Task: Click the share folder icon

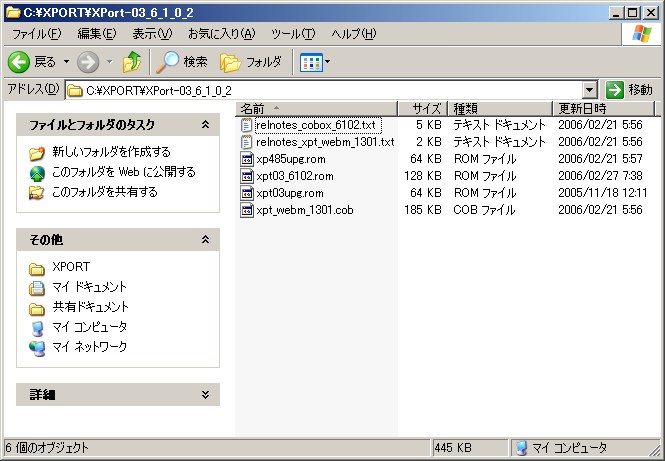Action: (x=37, y=193)
